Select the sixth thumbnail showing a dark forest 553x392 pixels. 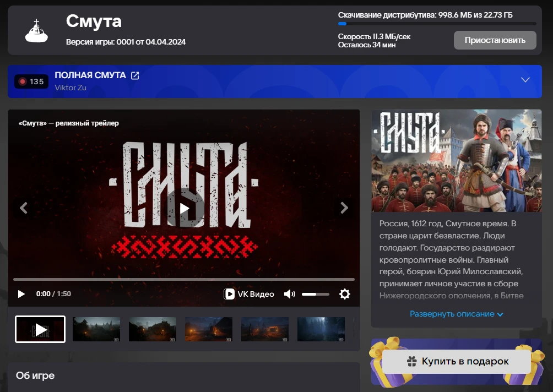tap(321, 329)
